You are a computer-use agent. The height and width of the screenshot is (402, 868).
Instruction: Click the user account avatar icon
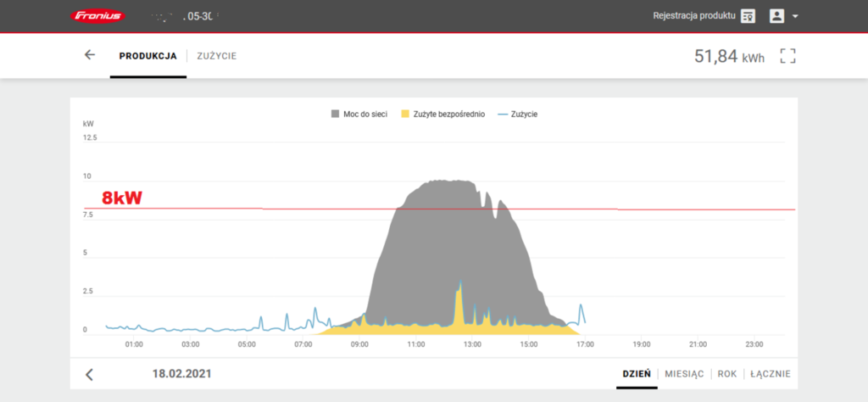click(x=776, y=16)
